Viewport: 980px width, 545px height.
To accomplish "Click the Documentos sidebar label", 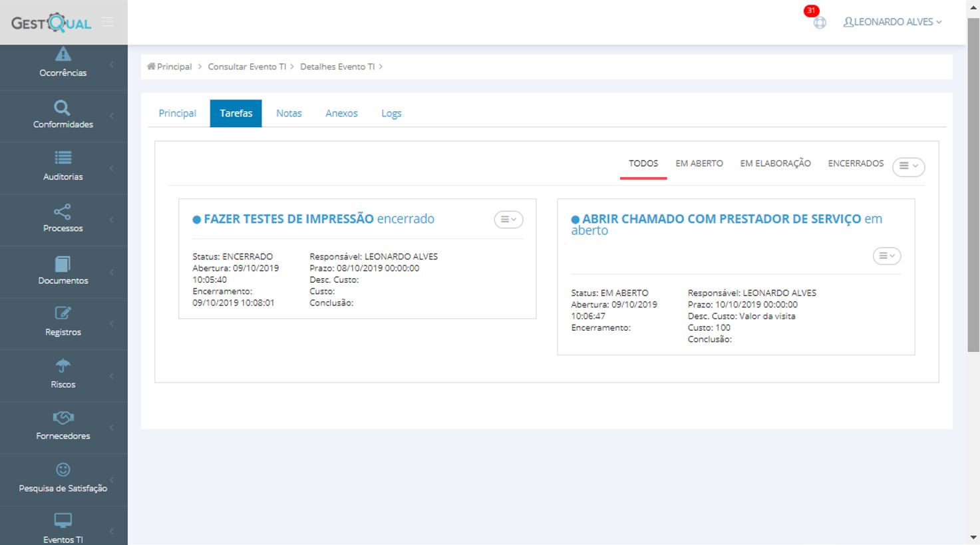I will [x=63, y=280].
